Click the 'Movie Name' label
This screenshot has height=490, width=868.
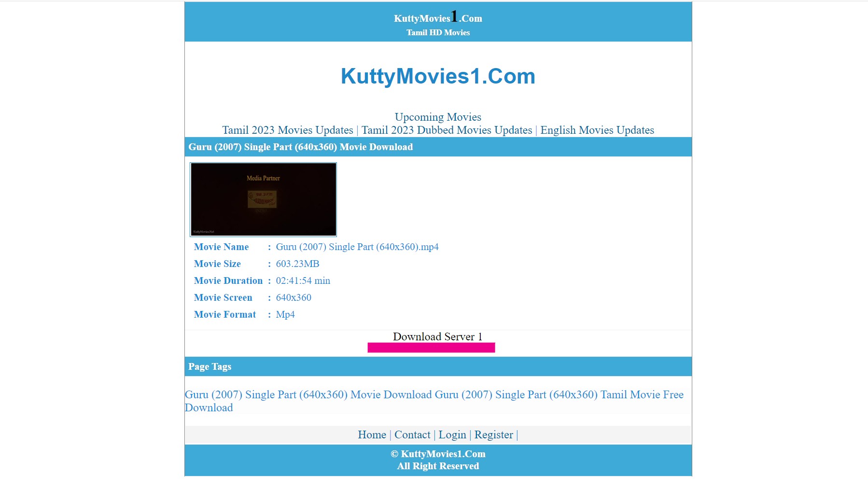coord(221,247)
